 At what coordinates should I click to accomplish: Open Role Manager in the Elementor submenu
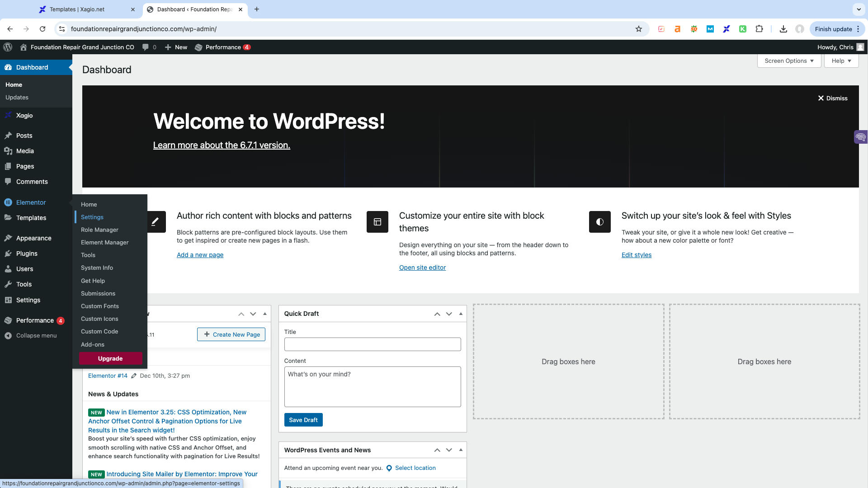pyautogui.click(x=99, y=230)
